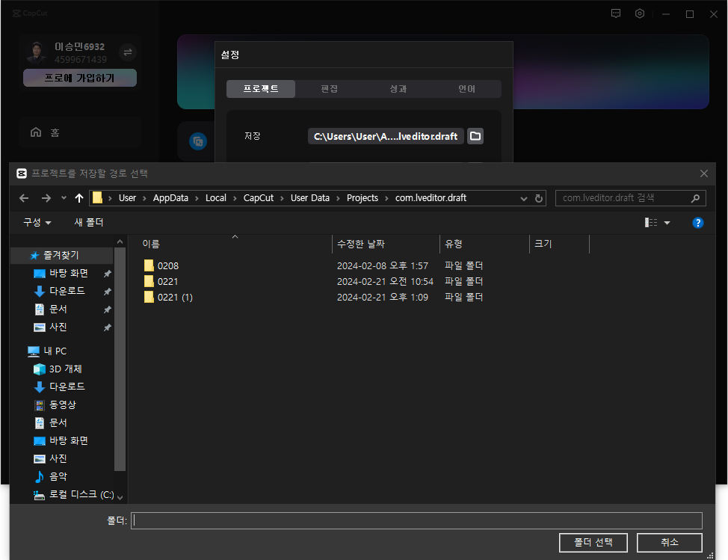Select the 0221 (1) folder

point(168,297)
